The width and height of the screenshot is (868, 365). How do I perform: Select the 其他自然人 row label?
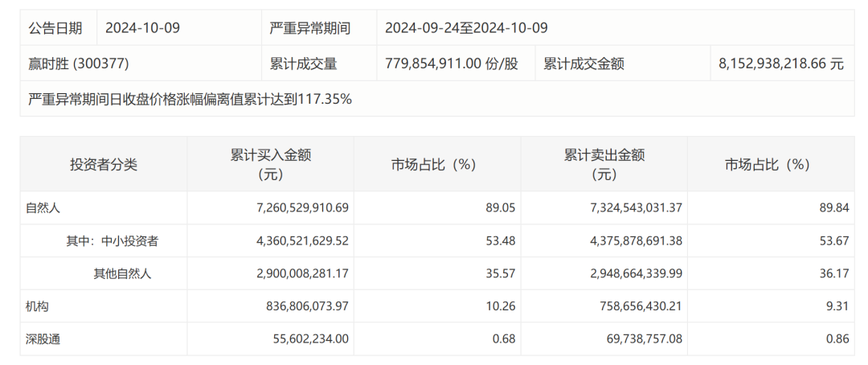coord(122,273)
